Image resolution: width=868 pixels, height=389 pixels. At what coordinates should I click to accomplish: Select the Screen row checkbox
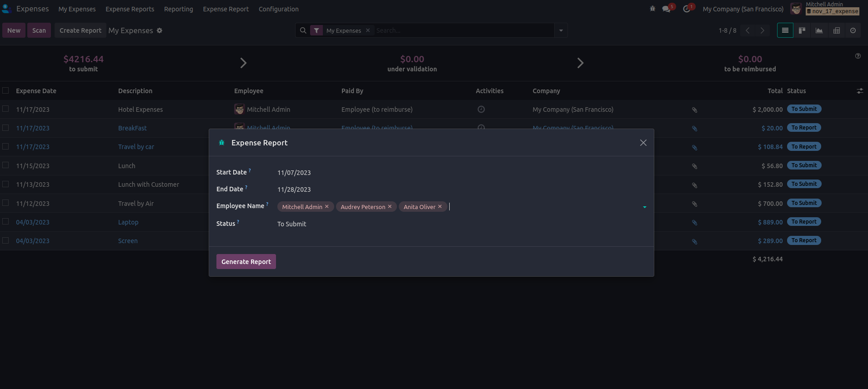[x=5, y=240]
